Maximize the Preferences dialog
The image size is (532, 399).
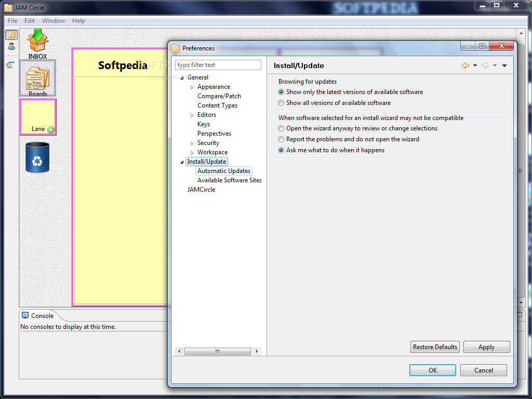point(482,46)
